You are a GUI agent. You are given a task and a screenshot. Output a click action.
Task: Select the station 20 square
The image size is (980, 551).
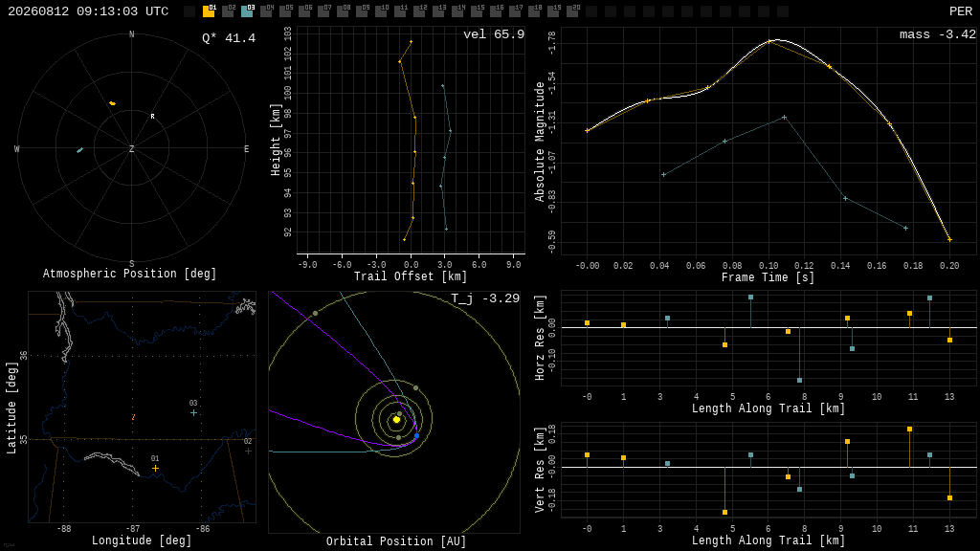tap(572, 11)
